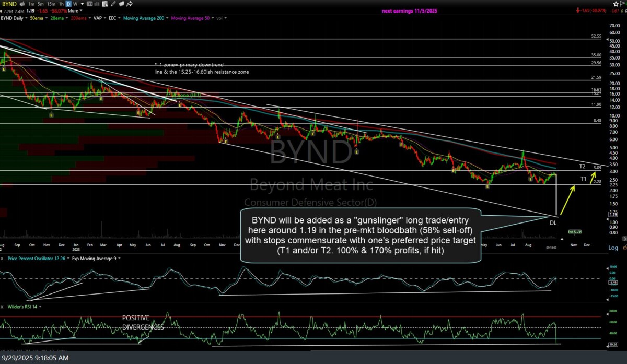The width and height of the screenshot is (627, 364).
Task: Click the share/forward arrow icon
Action: point(130,4)
